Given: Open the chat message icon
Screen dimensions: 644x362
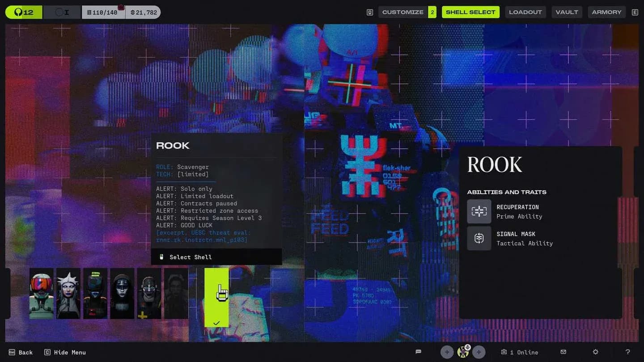Looking at the screenshot, I should (x=418, y=352).
